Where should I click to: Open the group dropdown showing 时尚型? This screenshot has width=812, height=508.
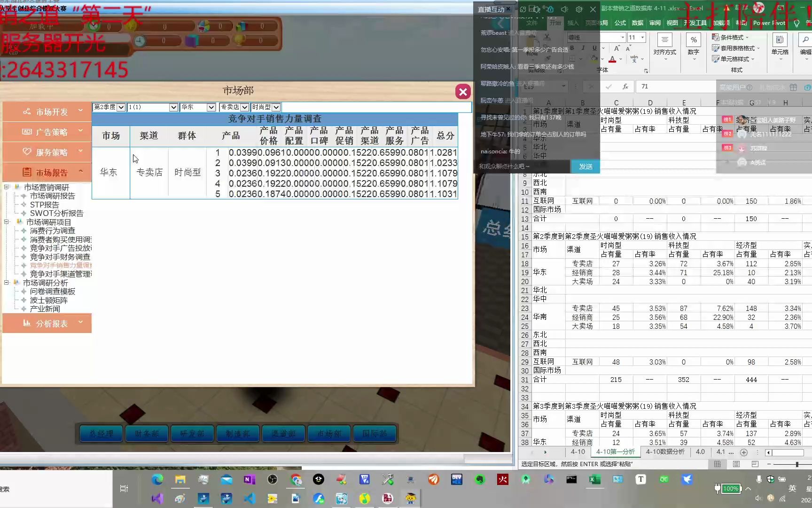pos(265,107)
